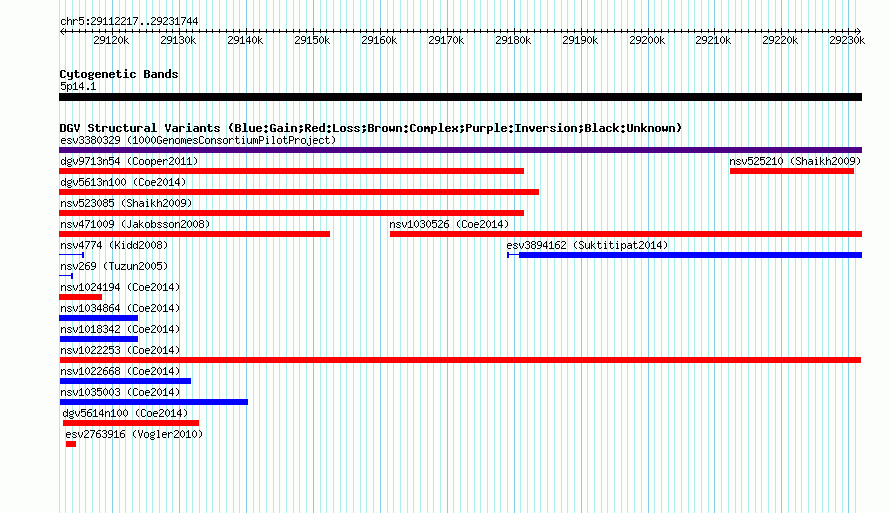Select esv2763916 (Vogler2010) label
Screen dimensions: 890x513
pos(134,434)
